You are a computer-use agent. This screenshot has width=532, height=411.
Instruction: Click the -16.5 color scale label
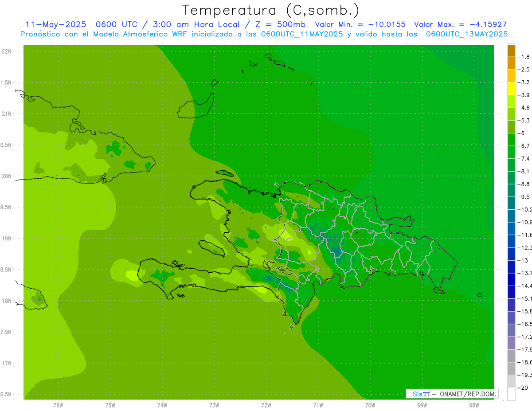(x=524, y=324)
